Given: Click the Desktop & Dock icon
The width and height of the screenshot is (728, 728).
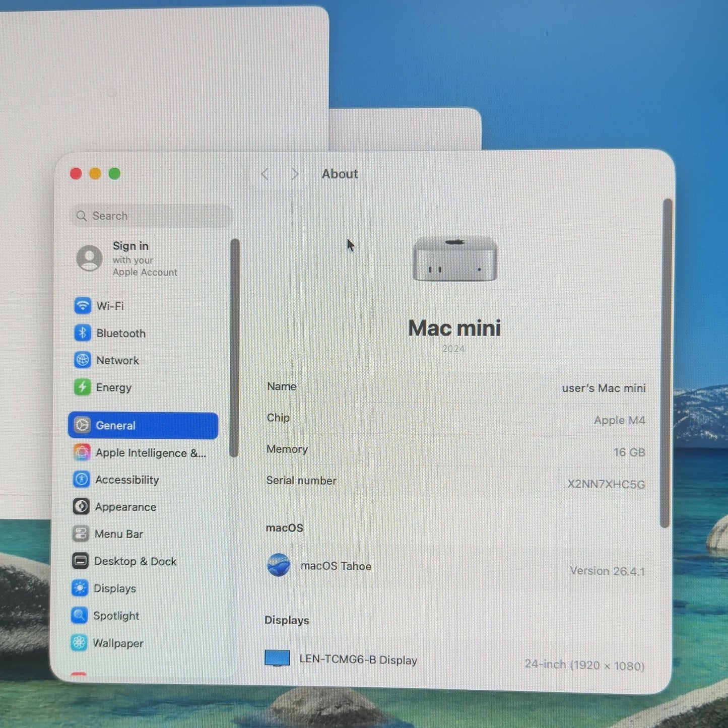Looking at the screenshot, I should click(80, 561).
